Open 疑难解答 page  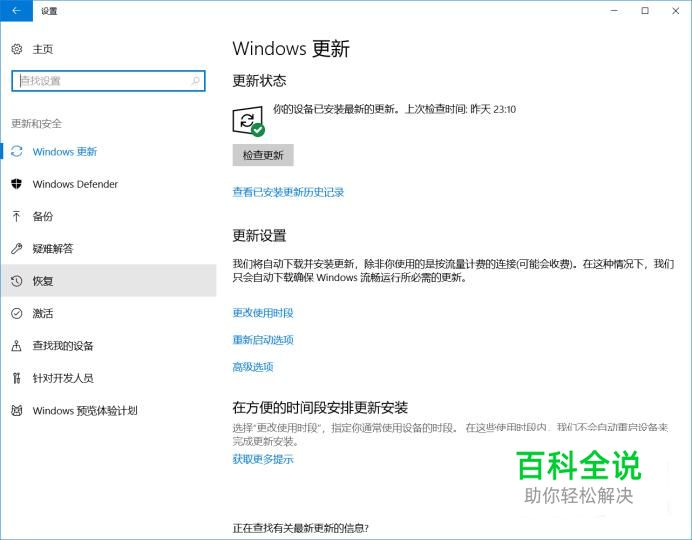pyautogui.click(x=108, y=248)
